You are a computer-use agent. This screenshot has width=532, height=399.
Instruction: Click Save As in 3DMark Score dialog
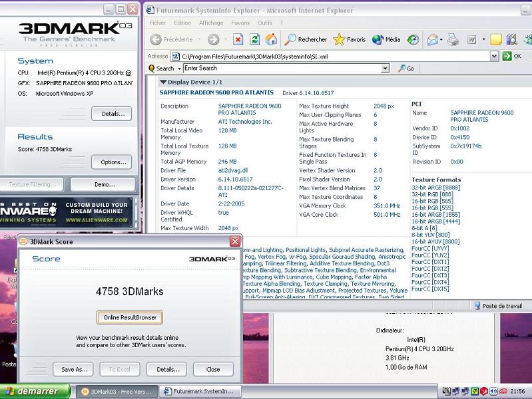75,369
